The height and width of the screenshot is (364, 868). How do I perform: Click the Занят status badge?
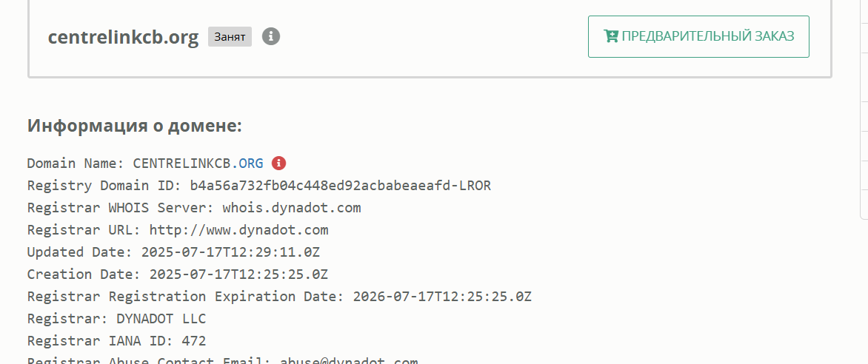[x=230, y=36]
